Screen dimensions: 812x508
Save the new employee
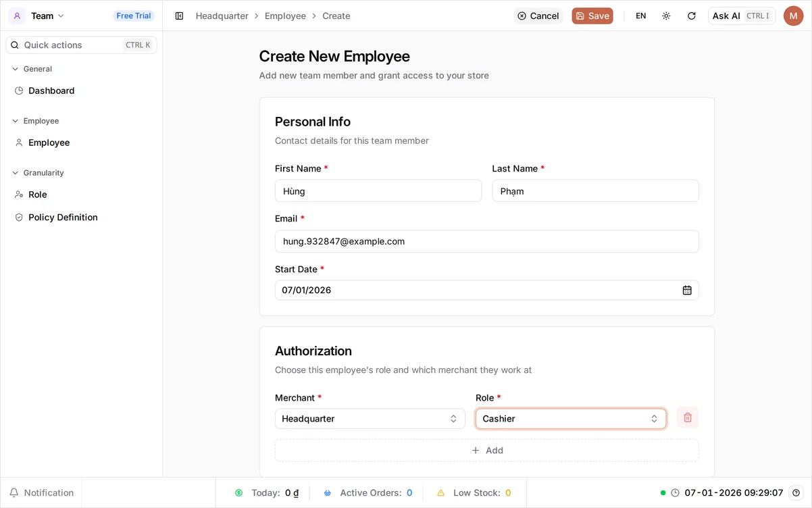[x=592, y=16]
